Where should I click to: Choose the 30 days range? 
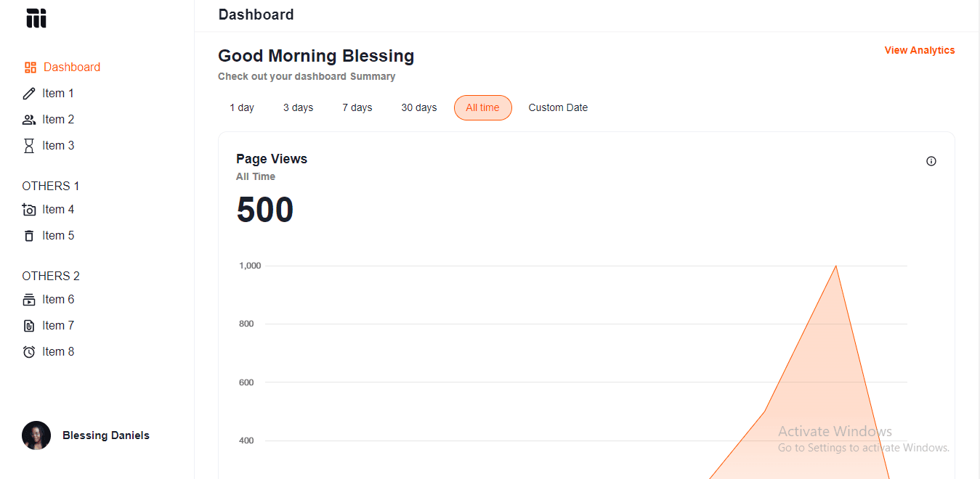coord(419,107)
